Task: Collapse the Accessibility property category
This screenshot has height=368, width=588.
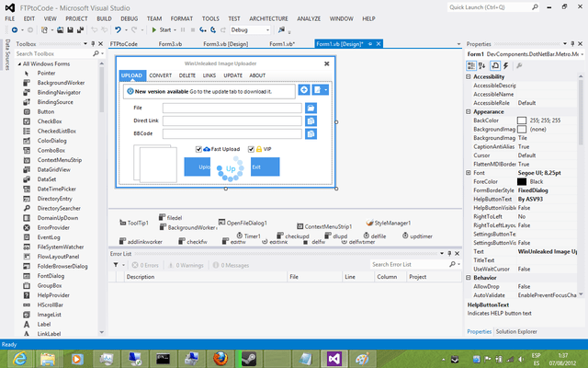Action: 469,76
